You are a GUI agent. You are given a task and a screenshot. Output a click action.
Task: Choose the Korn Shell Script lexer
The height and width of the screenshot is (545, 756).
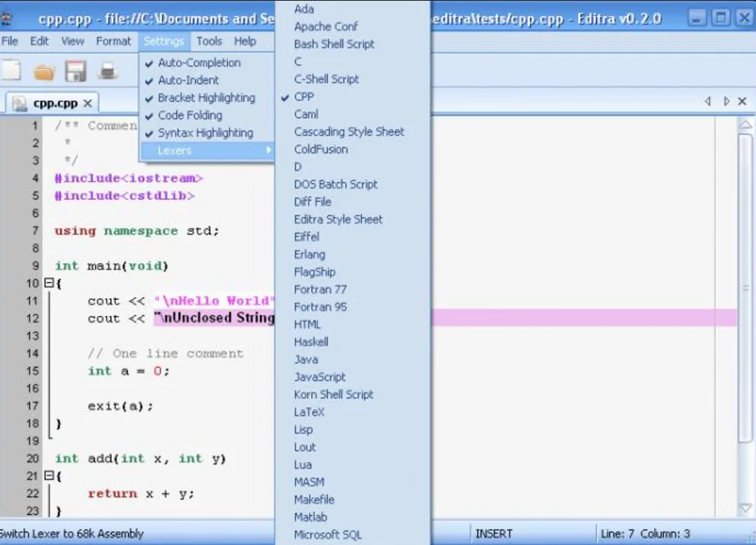tap(353, 394)
